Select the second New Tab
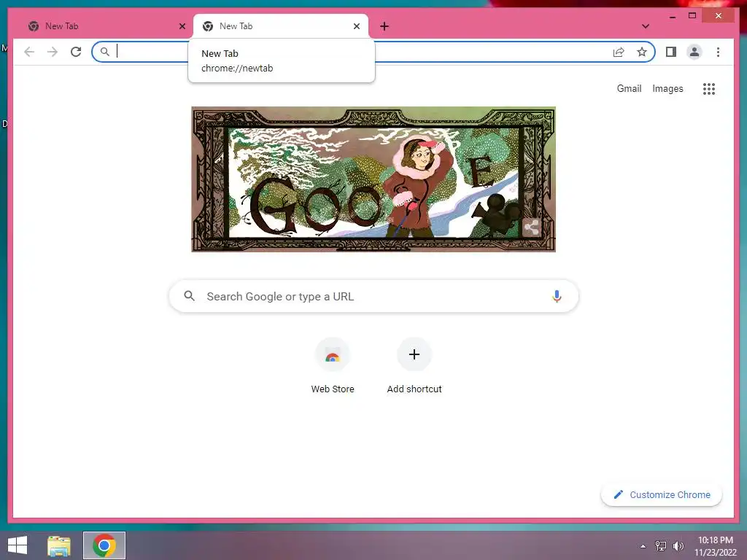Screen dimensions: 747x560 point(281,26)
